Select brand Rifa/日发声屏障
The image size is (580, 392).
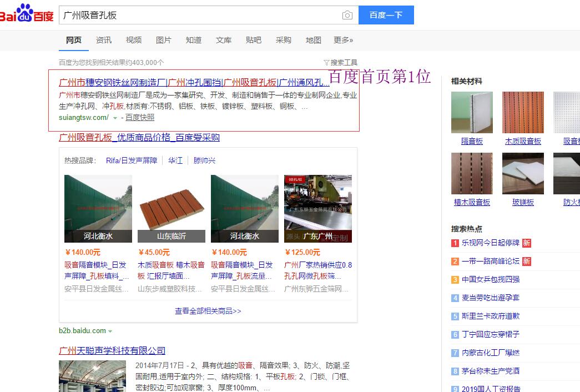132,160
